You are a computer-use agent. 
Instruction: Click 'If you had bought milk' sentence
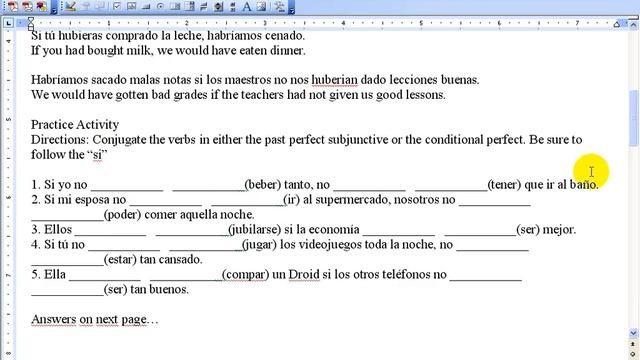tap(168, 51)
